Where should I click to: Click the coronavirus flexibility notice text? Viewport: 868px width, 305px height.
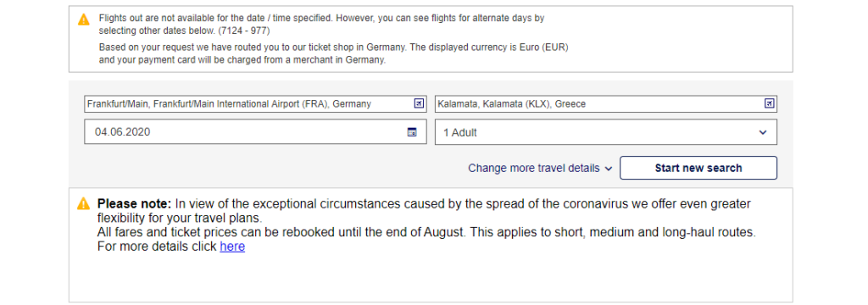[424, 211]
